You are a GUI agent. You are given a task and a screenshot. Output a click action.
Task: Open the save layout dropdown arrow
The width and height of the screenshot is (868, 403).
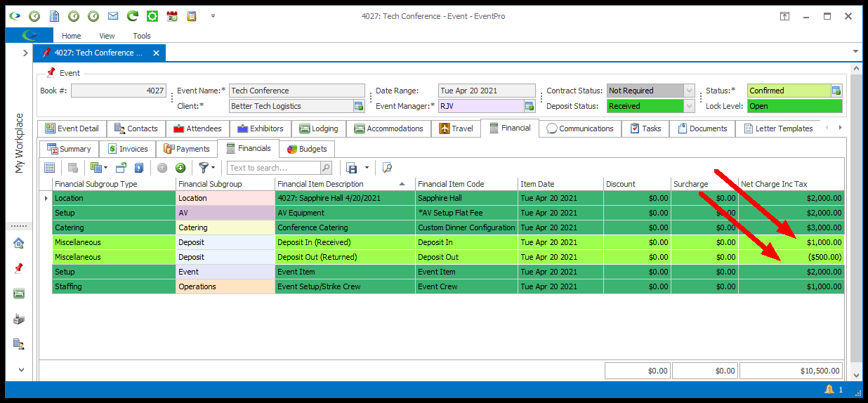point(367,168)
